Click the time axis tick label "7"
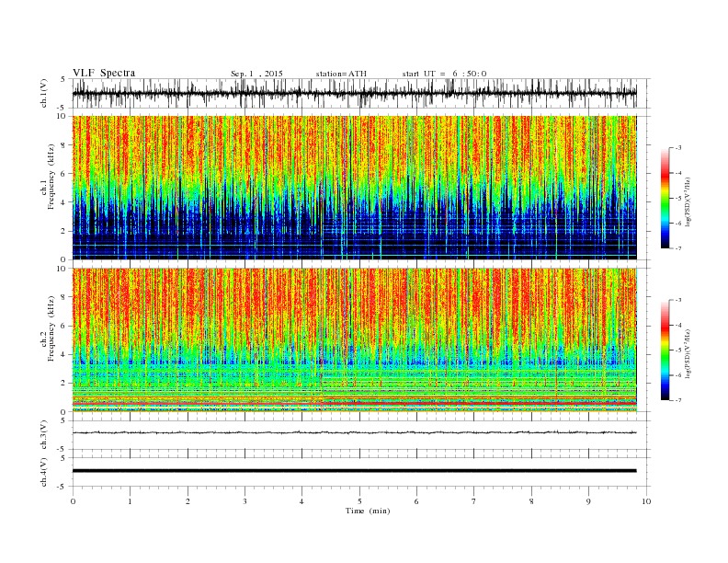 (x=474, y=501)
